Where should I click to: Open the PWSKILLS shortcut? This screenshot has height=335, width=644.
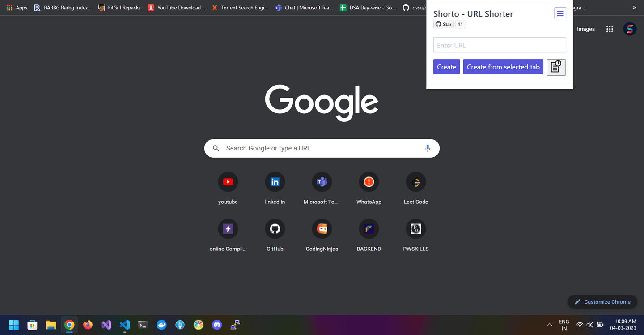pyautogui.click(x=416, y=235)
